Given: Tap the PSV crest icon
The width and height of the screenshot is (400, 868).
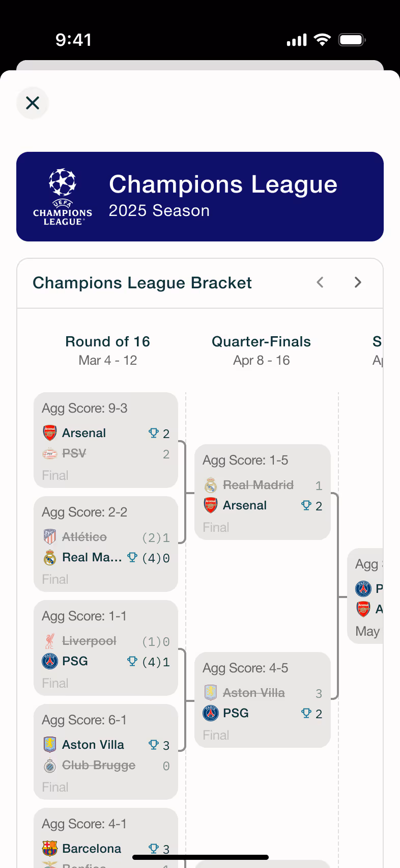Looking at the screenshot, I should pos(50,453).
